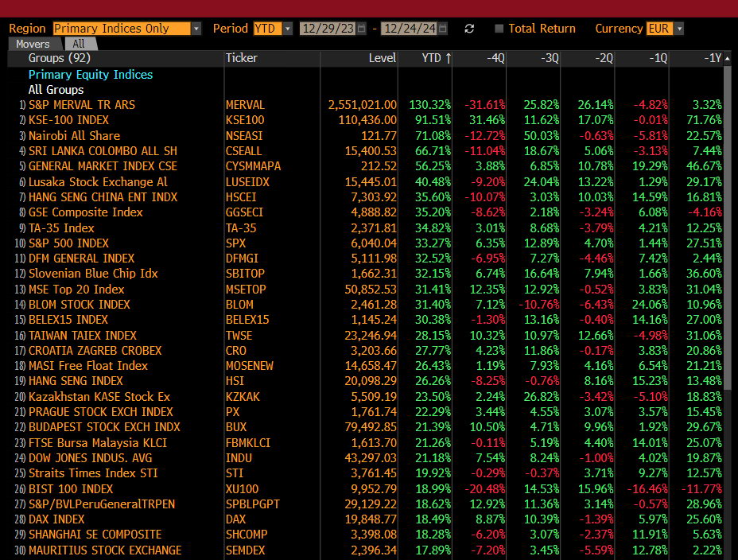Image resolution: width=738 pixels, height=560 pixels.
Task: Click the HANG SENG INDEX name
Action: [76, 381]
